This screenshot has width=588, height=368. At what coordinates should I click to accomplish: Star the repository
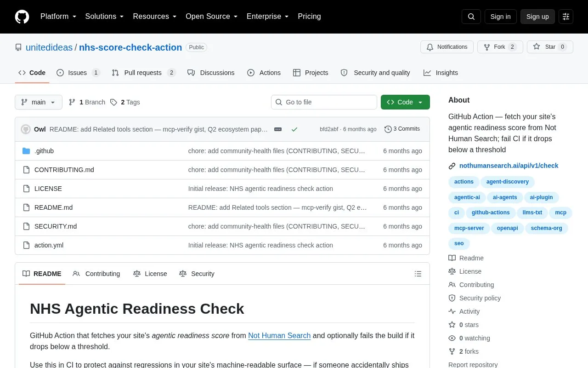coord(550,47)
